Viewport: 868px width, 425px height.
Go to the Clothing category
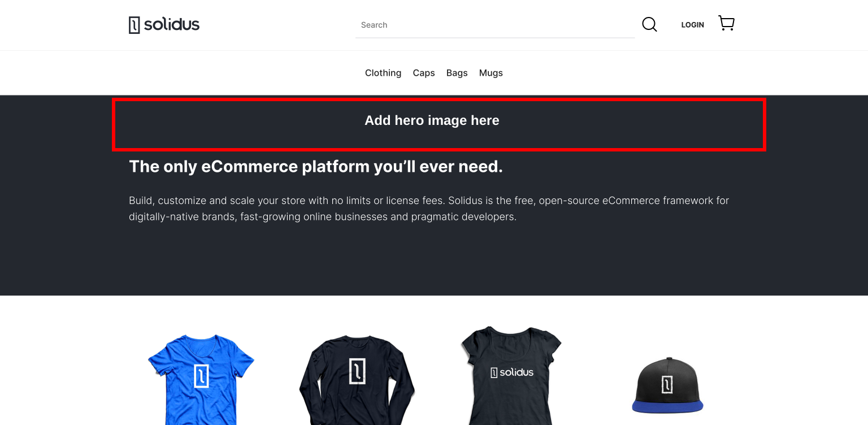pos(383,73)
